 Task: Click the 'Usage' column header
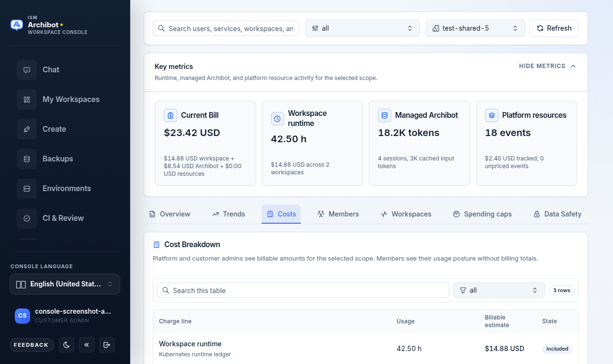(x=406, y=321)
